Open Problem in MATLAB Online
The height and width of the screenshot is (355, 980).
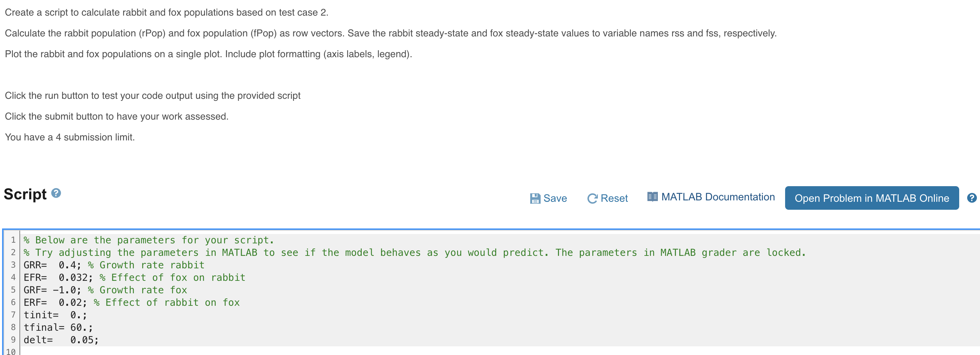[x=871, y=198]
